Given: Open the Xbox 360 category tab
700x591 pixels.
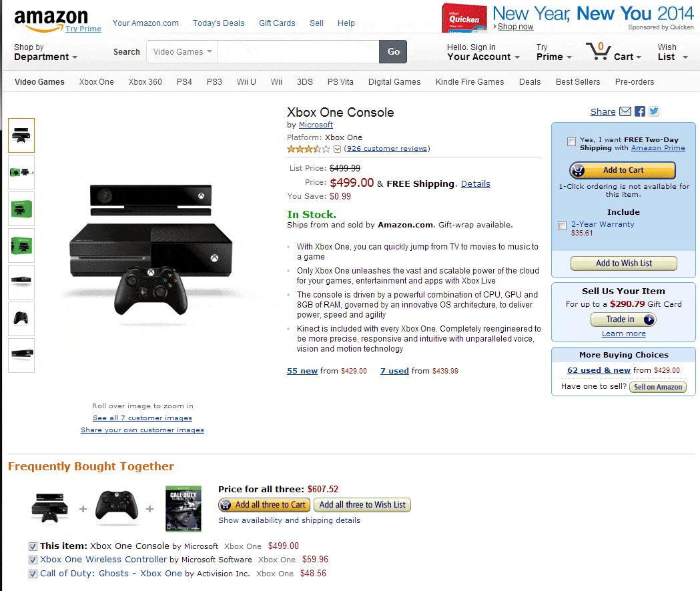Looking at the screenshot, I should tap(145, 82).
